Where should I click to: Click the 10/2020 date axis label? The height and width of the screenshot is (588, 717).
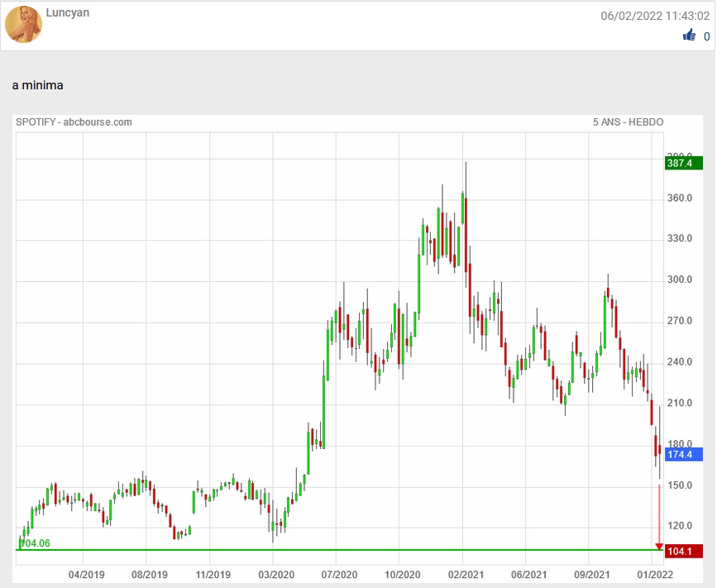403,574
